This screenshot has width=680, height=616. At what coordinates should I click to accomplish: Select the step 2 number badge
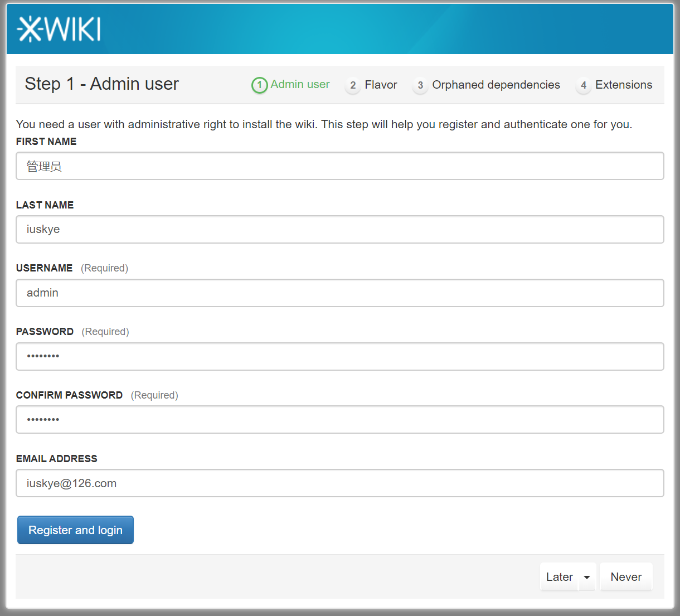pos(353,85)
